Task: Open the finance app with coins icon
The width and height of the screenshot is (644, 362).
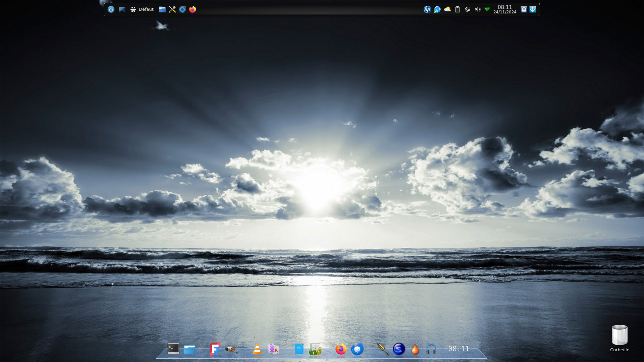Action: click(315, 349)
